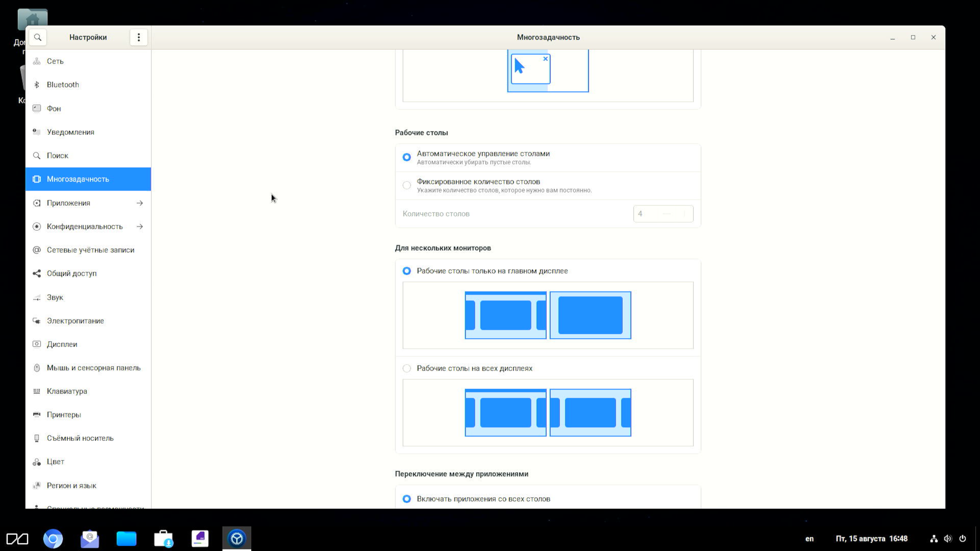Screen dimensions: 980x551
Task: Select Автоматическое управление столами radio button
Action: (x=407, y=157)
